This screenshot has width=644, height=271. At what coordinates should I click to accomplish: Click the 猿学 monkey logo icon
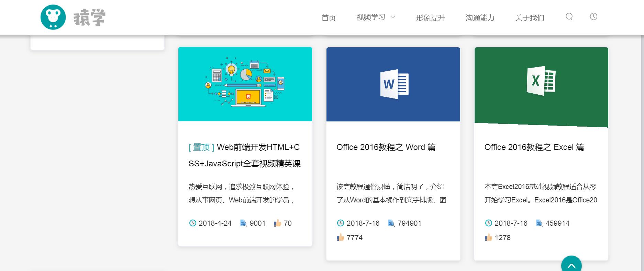(x=53, y=17)
